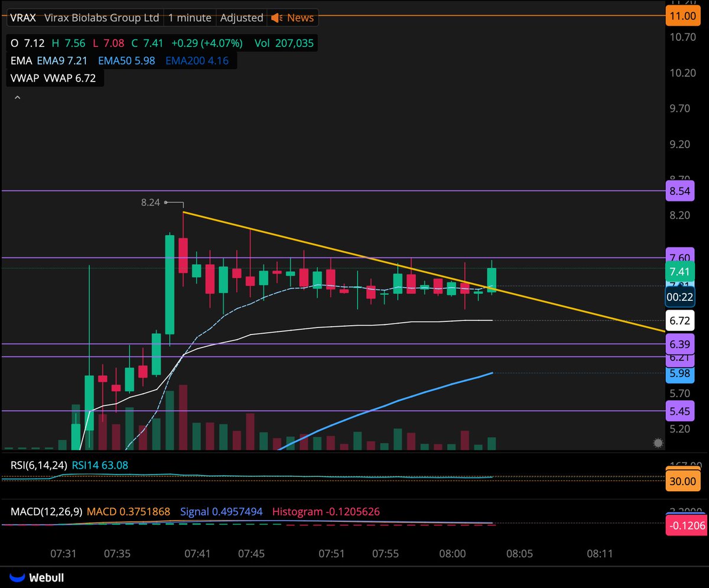Click the Virax Biolabs Group Ltd name
Screen dimensions: 709x588
pyautogui.click(x=102, y=18)
